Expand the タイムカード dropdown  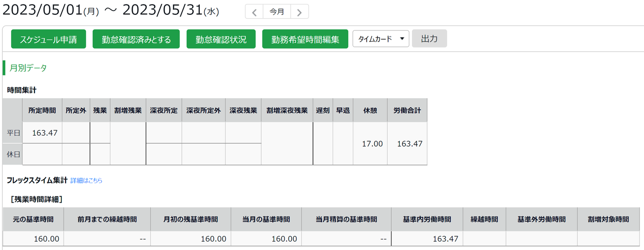click(x=381, y=39)
